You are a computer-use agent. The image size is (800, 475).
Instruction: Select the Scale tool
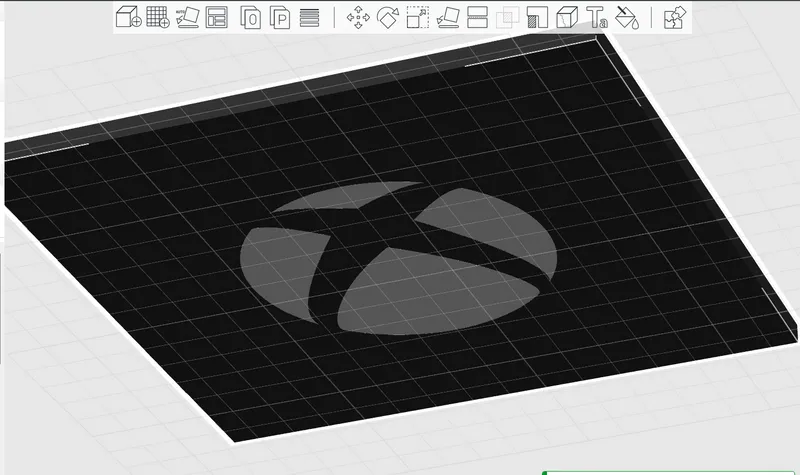pos(417,17)
